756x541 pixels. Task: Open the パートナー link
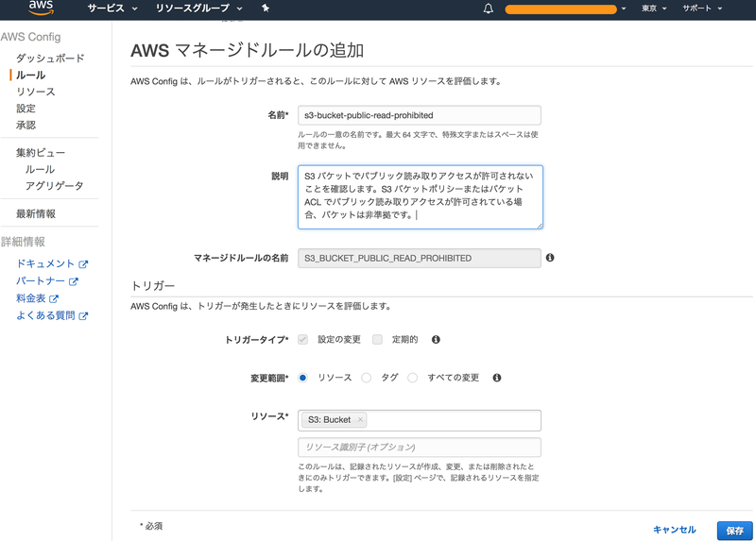(x=41, y=280)
